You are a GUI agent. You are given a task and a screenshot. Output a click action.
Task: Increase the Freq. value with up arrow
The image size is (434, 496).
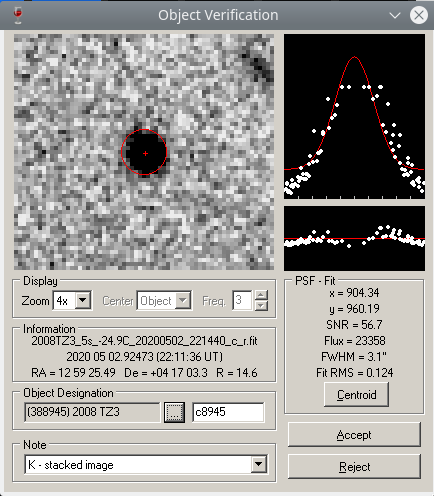[x=261, y=295]
